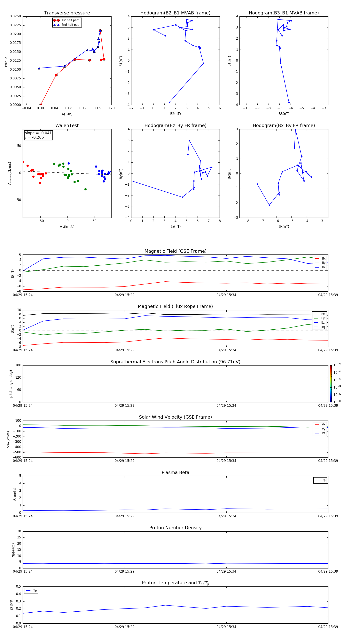
Task: Click the "V_A(km/s)" x-axis label
Action: point(67,227)
